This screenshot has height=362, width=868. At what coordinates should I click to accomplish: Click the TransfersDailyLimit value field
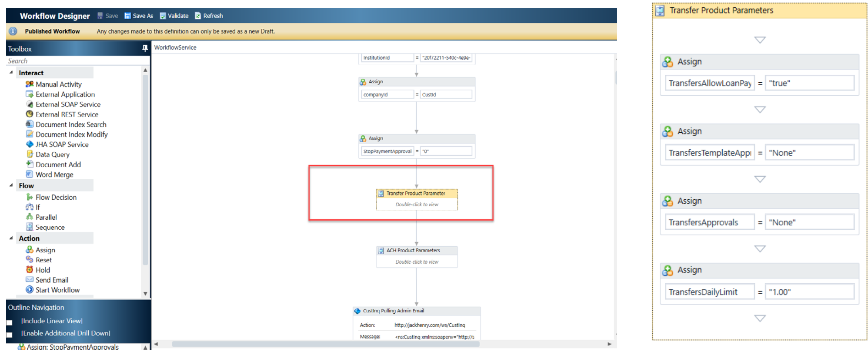click(809, 292)
